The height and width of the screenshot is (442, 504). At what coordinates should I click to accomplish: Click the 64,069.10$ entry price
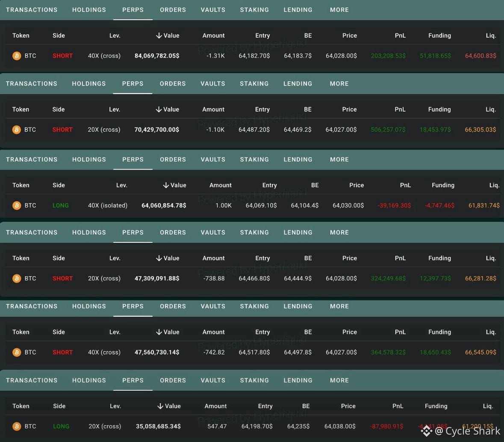tap(261, 206)
